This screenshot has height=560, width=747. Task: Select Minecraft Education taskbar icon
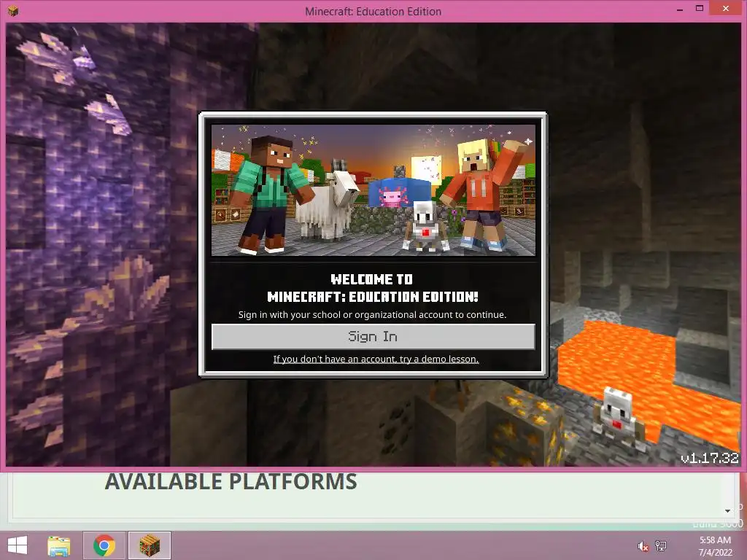pyautogui.click(x=150, y=545)
